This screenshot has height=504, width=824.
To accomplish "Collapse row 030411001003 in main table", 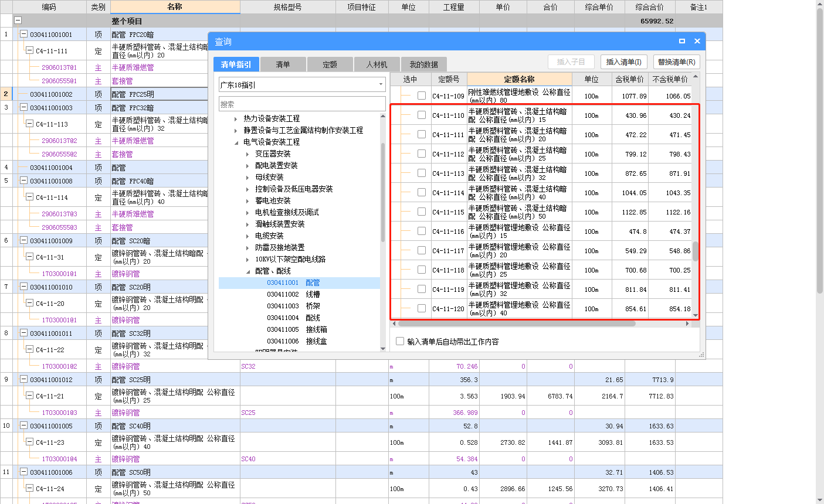I will (23, 107).
